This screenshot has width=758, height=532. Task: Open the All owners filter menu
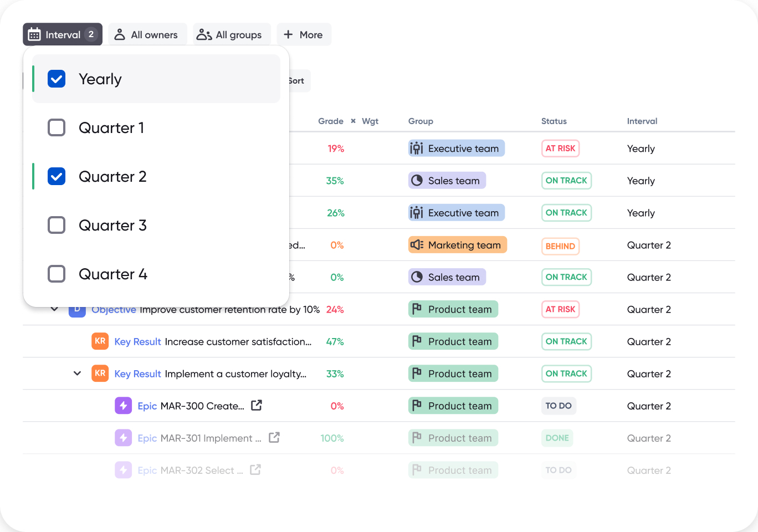[147, 34]
